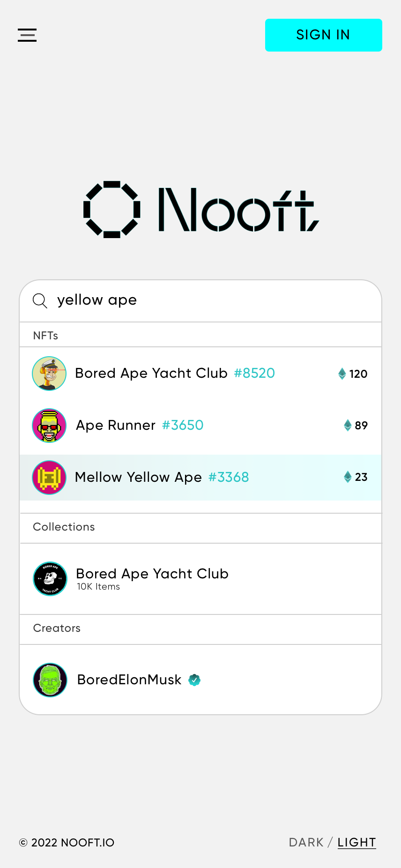
Task: Open Ape Runner #3650 result
Action: click(x=140, y=425)
